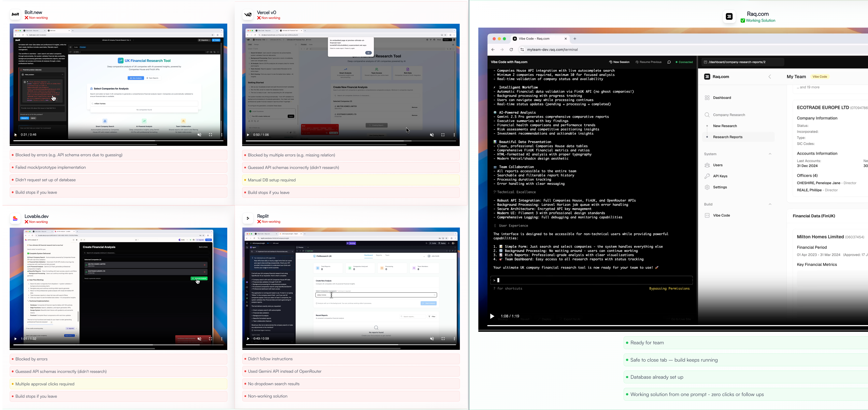Play the Replit video
Image resolution: width=868 pixels, height=410 pixels.
coord(248,339)
